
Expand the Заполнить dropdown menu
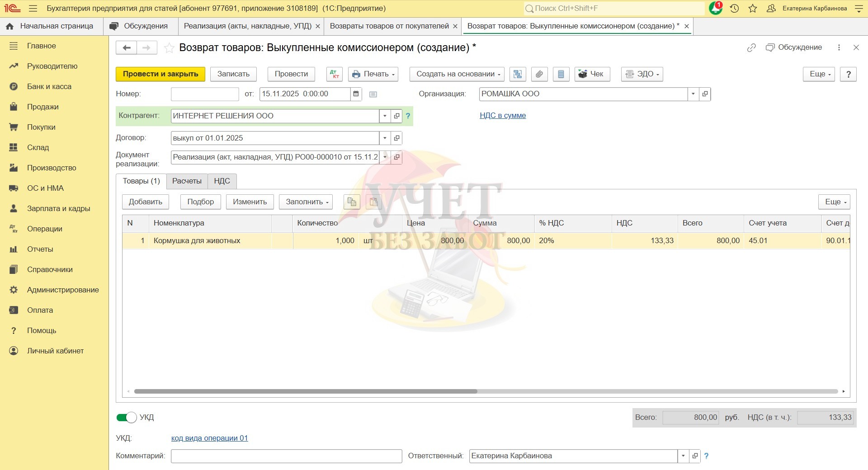click(x=306, y=202)
